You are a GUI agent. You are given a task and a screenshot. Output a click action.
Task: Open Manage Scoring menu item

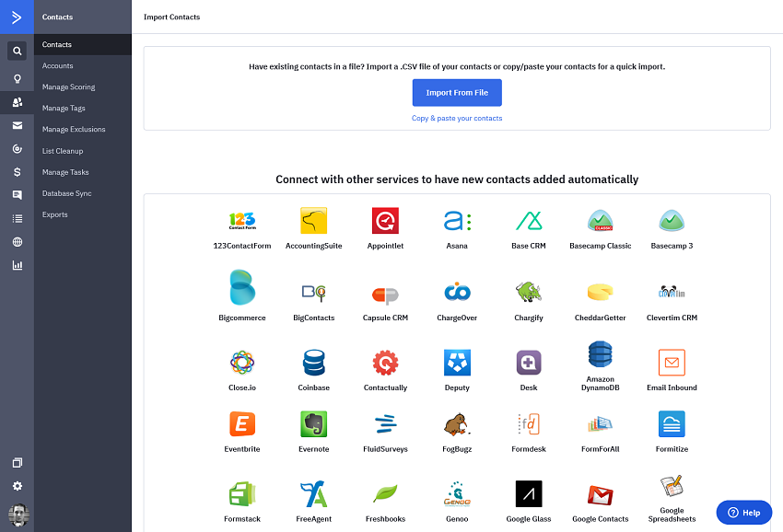pos(83,87)
